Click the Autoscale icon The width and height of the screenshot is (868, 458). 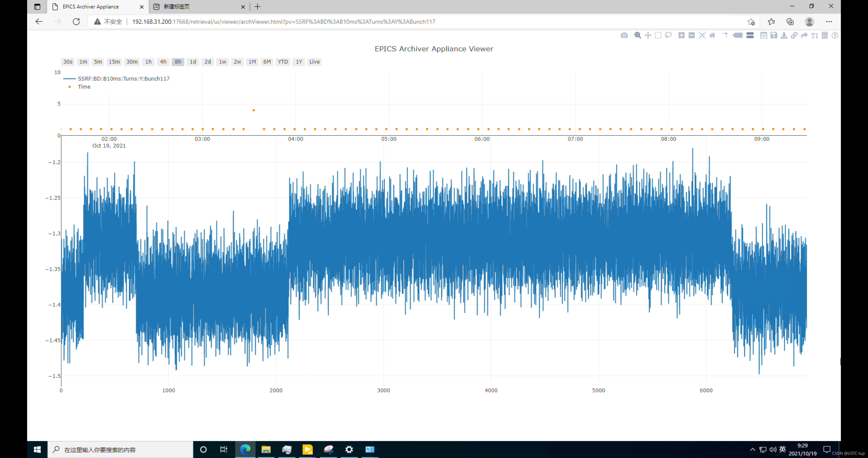pos(702,35)
